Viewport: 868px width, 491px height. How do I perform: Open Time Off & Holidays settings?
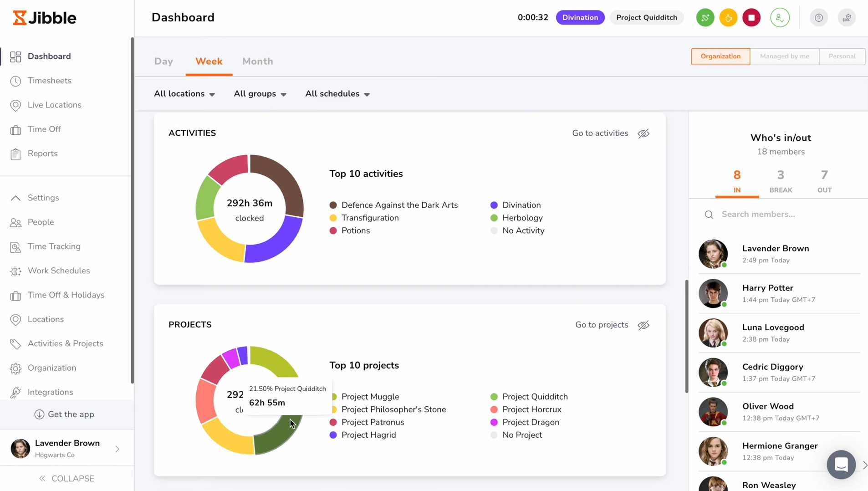66,295
